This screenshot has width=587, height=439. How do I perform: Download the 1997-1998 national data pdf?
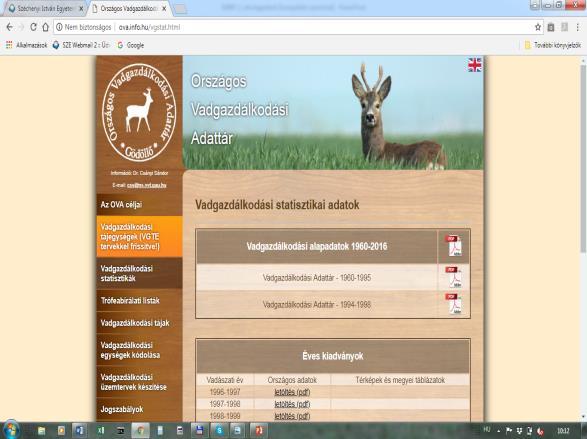click(x=292, y=404)
